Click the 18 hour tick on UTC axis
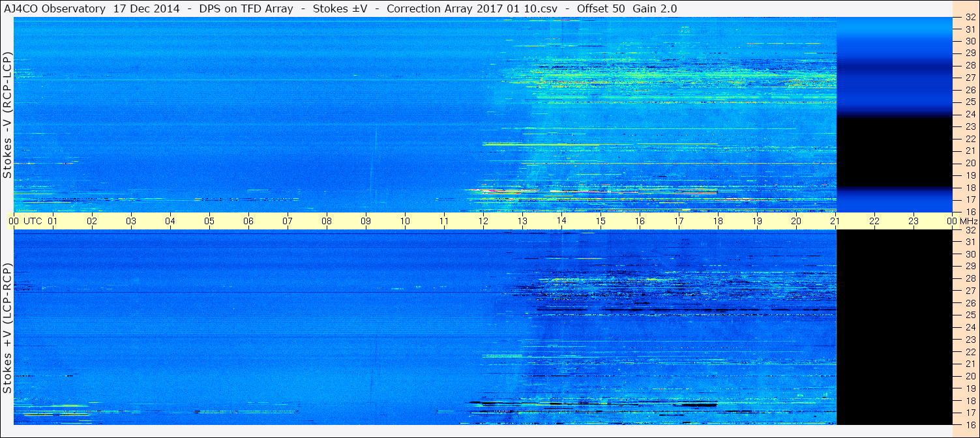This screenshot has width=980, height=438. (718, 221)
